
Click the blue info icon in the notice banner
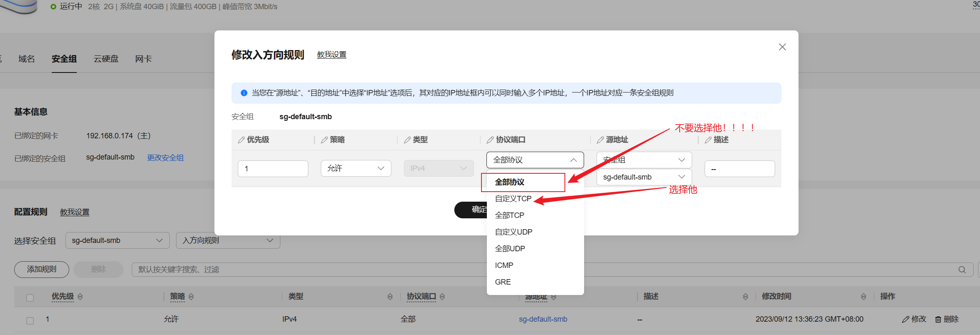click(x=244, y=93)
